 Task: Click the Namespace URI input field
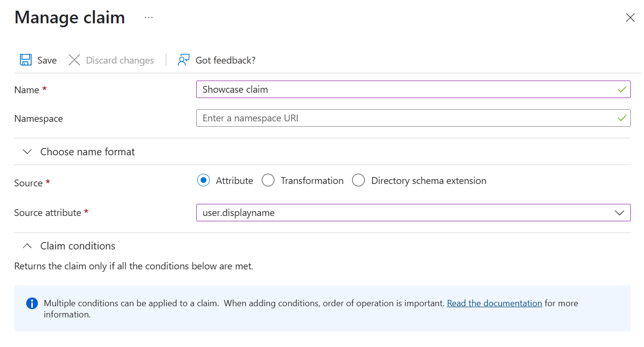(403, 118)
